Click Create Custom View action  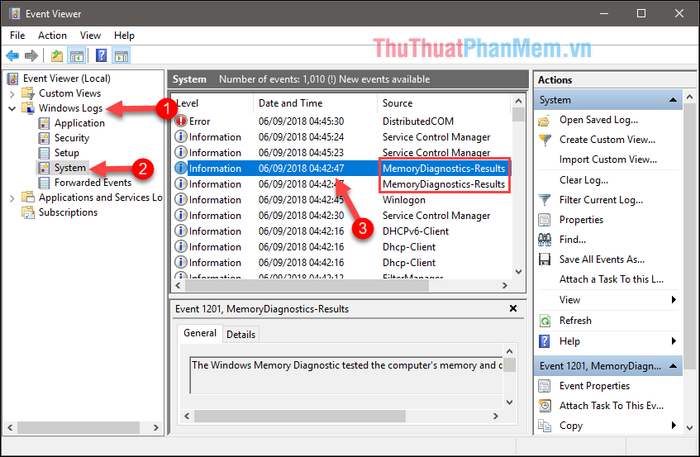coord(607,140)
